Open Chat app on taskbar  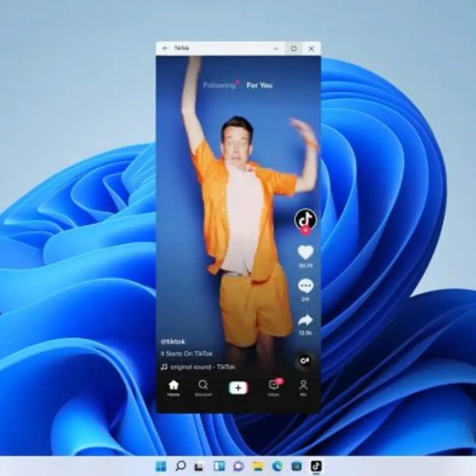click(238, 466)
